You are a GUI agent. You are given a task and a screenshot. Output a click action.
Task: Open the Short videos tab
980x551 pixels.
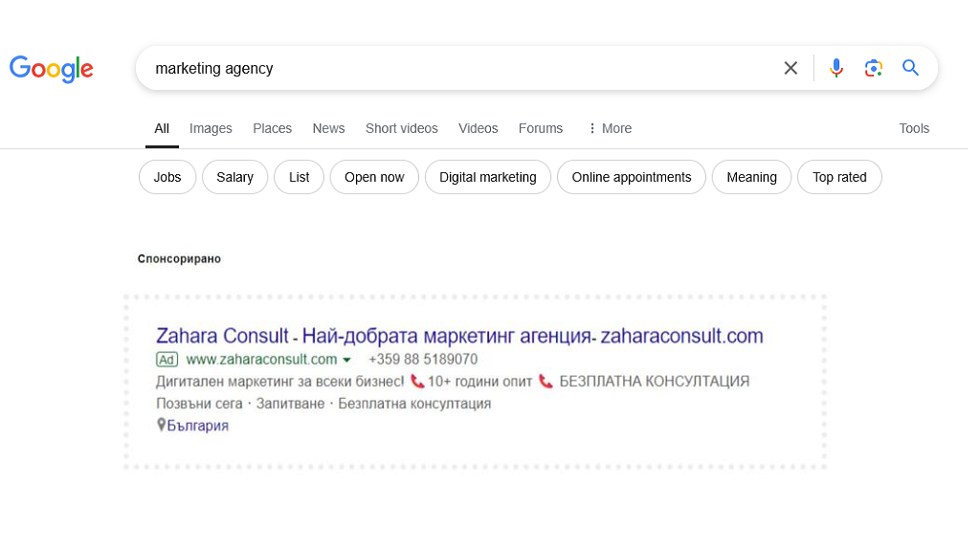(401, 128)
